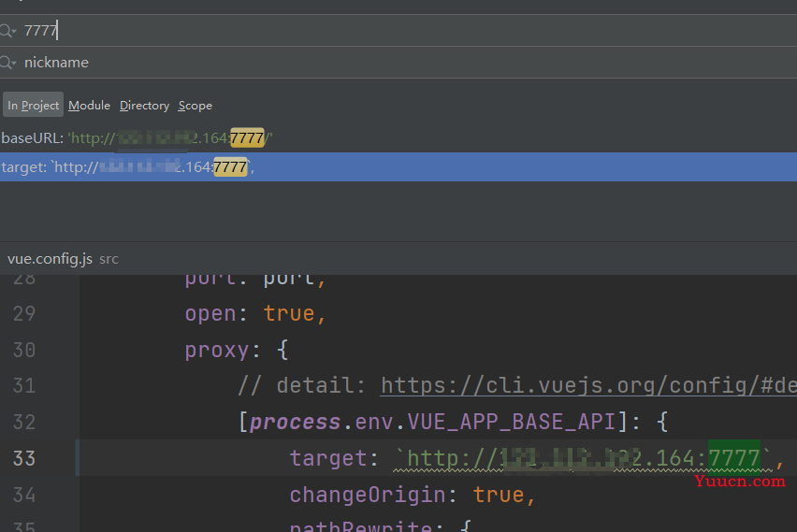
Task: Click process.env.VUE_APP_BASE_API on line 32
Action: (432, 423)
